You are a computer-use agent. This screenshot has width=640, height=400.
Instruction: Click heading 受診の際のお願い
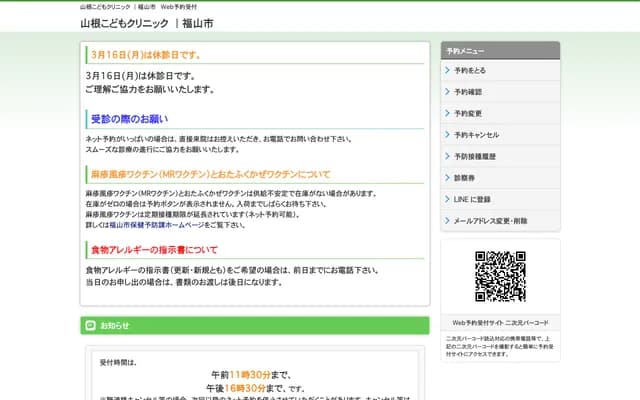click(x=129, y=119)
